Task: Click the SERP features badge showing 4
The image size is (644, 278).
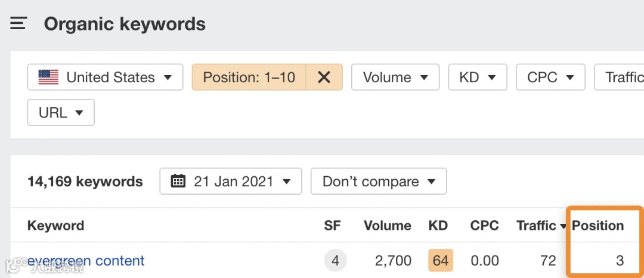Action: click(x=335, y=261)
